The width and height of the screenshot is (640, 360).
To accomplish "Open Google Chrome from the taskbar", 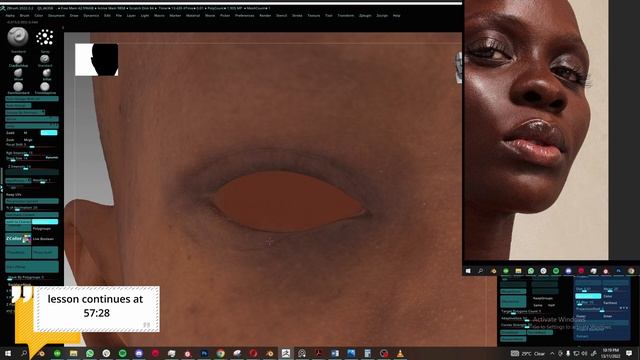I will point(220,353).
